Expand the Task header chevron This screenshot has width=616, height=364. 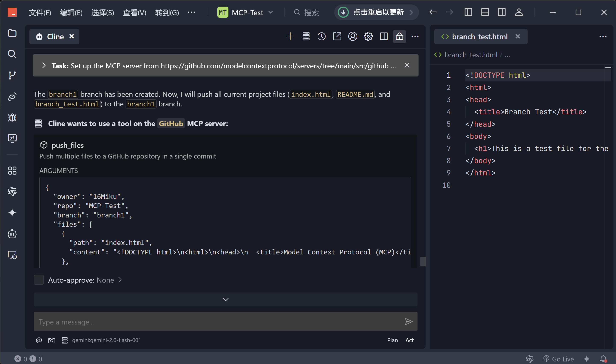44,66
